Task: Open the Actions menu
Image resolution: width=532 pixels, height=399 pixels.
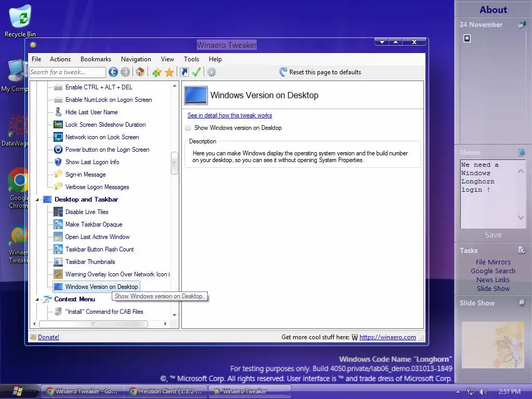Action: [60, 59]
